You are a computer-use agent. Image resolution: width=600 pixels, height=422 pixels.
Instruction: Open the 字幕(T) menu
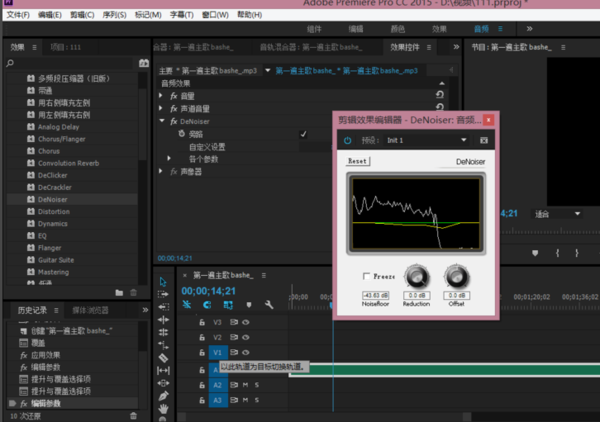coord(182,15)
